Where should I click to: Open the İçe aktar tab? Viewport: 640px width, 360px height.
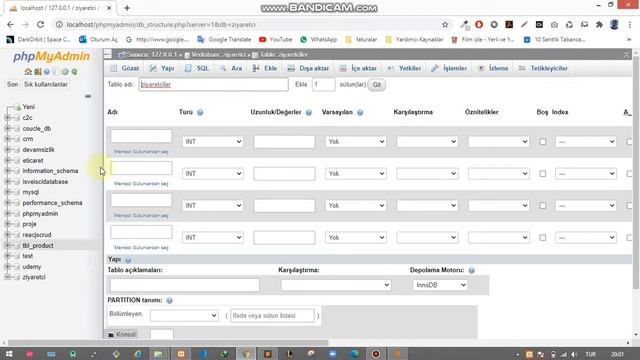click(358, 68)
